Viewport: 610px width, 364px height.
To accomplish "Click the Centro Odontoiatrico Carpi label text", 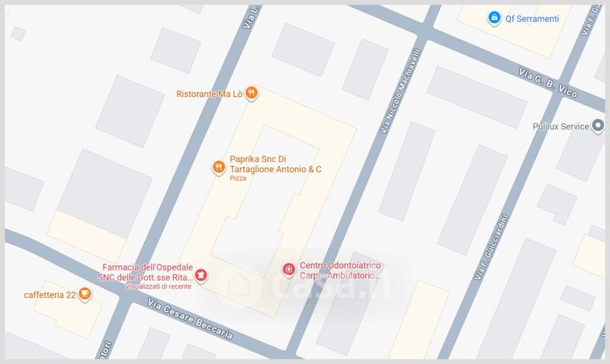I will [340, 270].
